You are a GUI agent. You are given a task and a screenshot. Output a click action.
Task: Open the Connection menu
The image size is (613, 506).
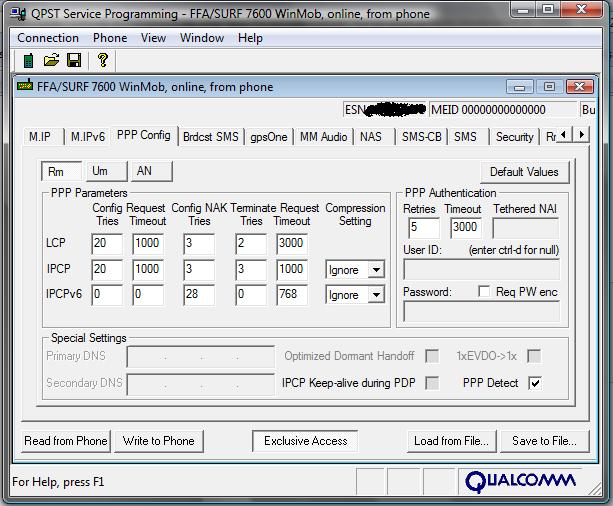click(48, 38)
